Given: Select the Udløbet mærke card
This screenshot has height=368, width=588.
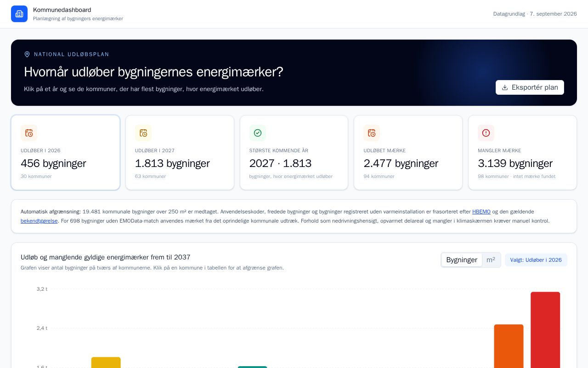Looking at the screenshot, I should click(408, 152).
